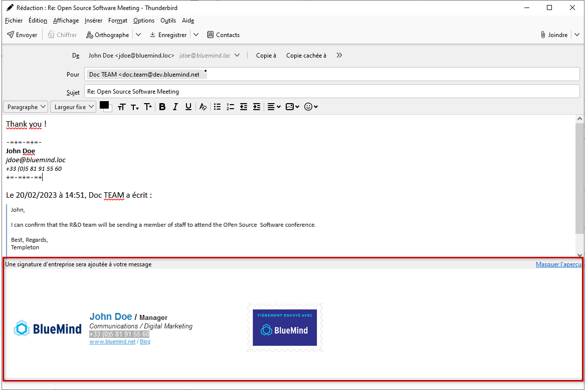Click into the Sujet input field
The width and height of the screenshot is (588, 390).
[x=331, y=92]
